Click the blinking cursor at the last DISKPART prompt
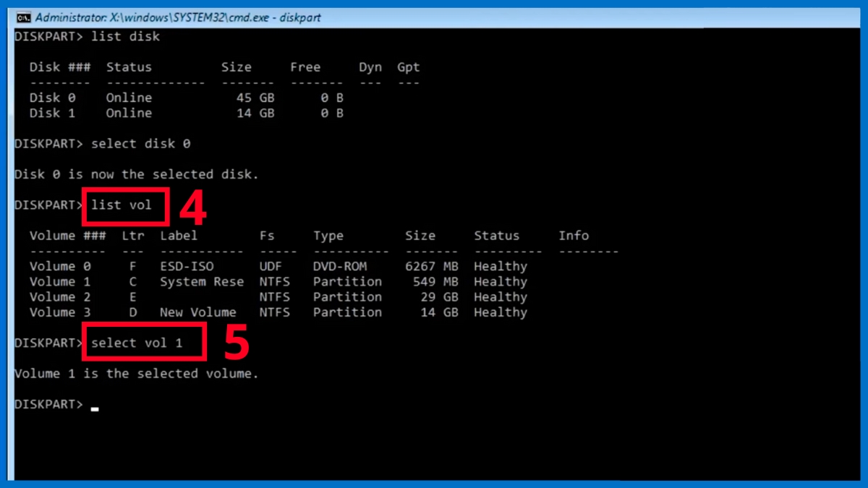 [95, 408]
